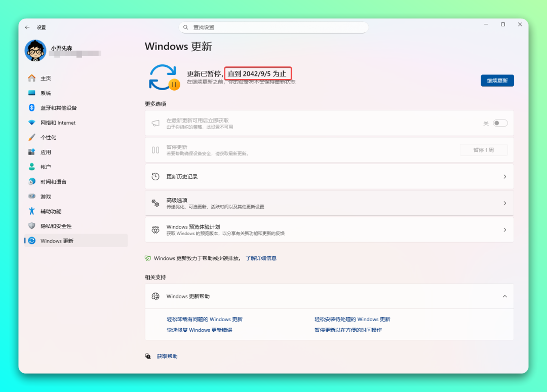Click the 主页 home icon in sidebar

click(x=32, y=78)
